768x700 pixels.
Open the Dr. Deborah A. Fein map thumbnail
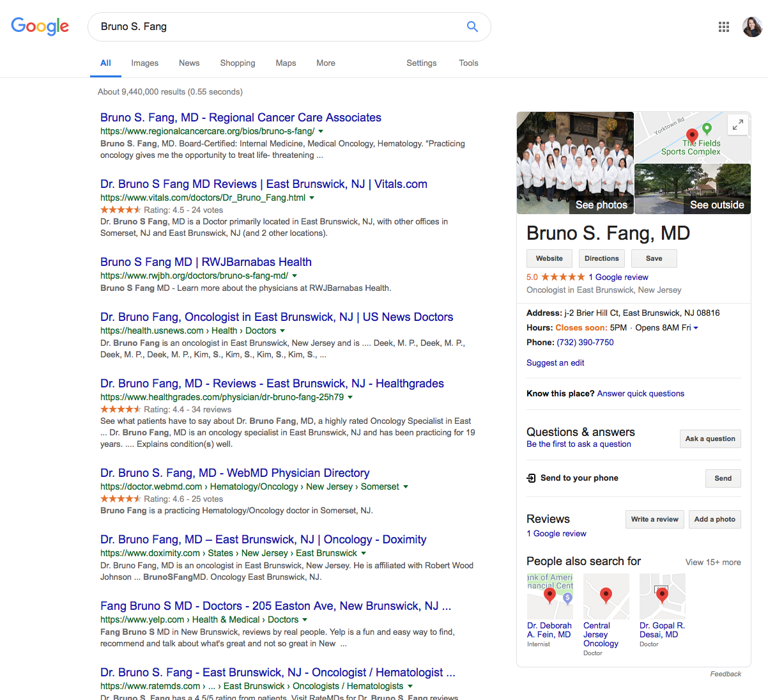pos(550,596)
